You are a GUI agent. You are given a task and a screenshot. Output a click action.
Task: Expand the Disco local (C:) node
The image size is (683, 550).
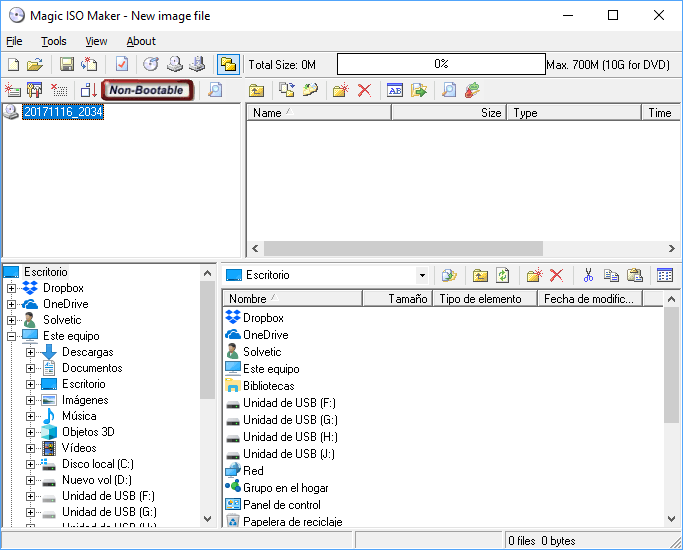pyautogui.click(x=30, y=464)
